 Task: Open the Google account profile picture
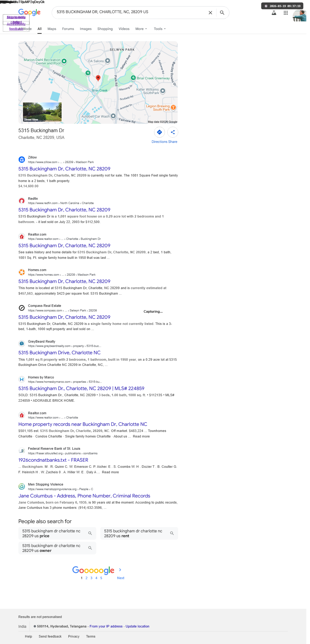point(299,16)
